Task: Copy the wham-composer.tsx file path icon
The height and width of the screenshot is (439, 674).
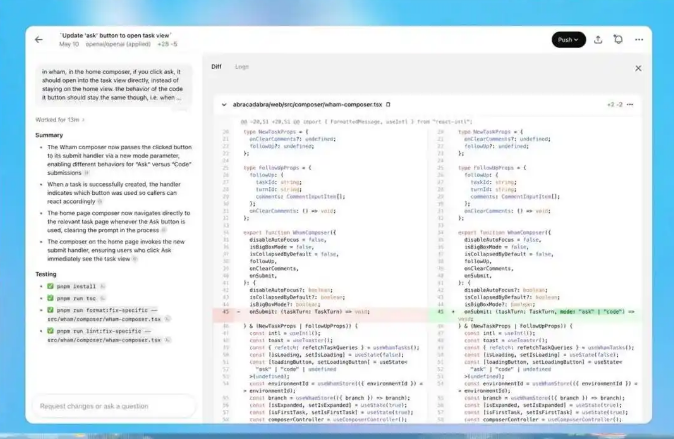Action: (389, 104)
